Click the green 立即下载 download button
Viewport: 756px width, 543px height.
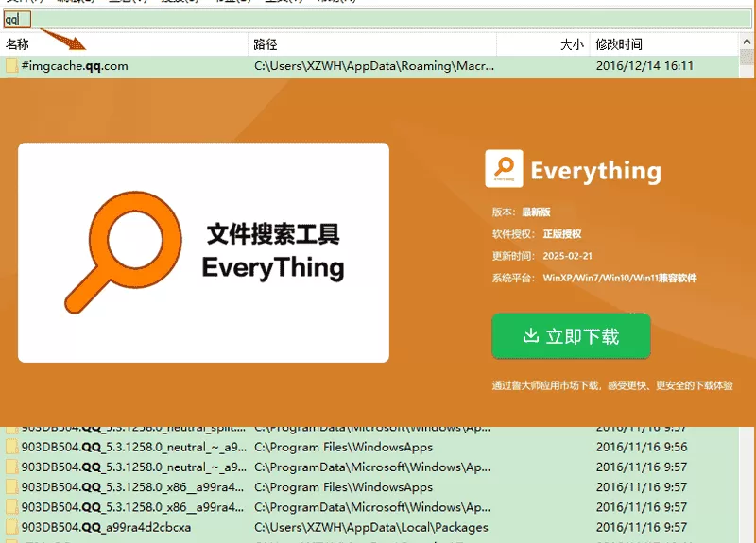click(572, 336)
